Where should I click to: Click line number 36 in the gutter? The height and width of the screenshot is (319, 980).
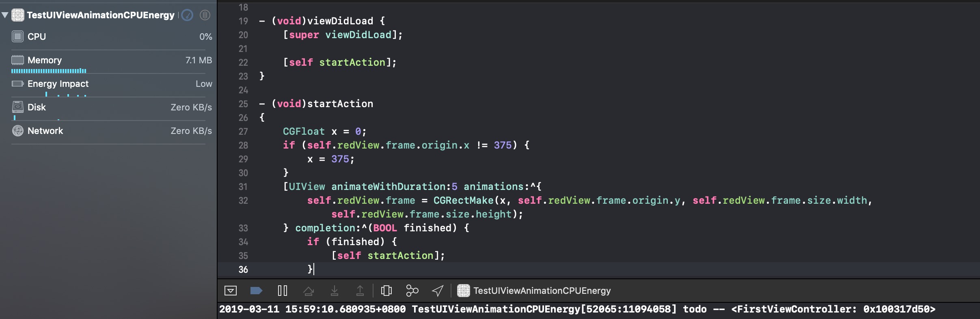tap(243, 269)
